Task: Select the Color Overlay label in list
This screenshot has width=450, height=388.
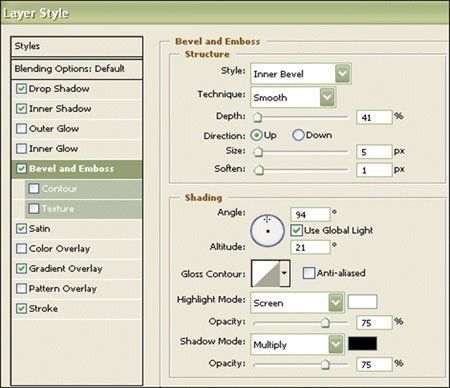Action: [x=59, y=249]
